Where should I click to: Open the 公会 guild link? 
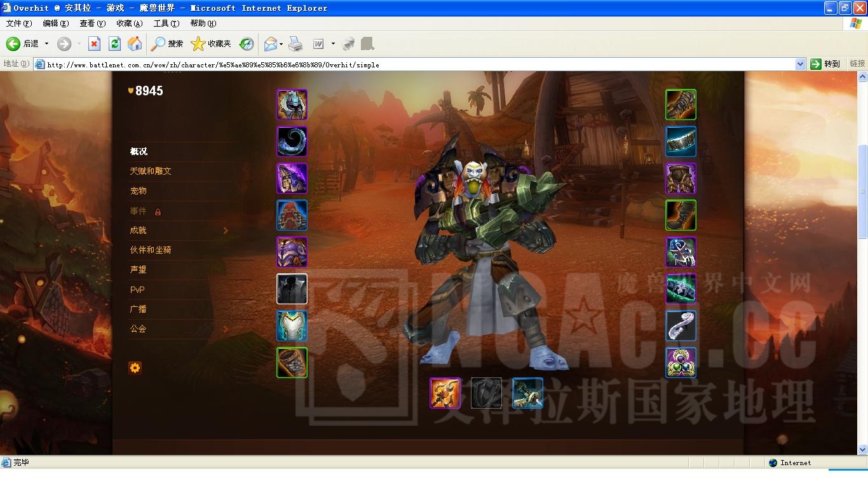tap(139, 329)
